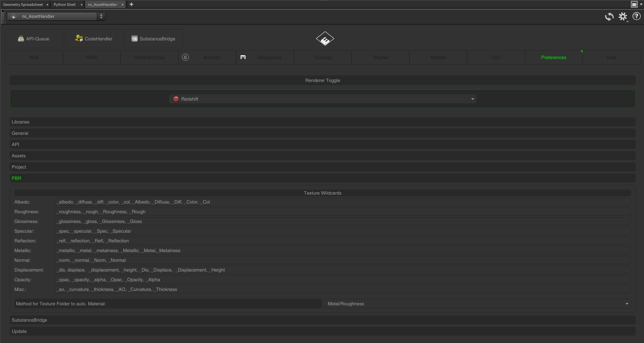Add a new pane tab with plus icon
Screen dimensions: 644x343
point(131,4)
